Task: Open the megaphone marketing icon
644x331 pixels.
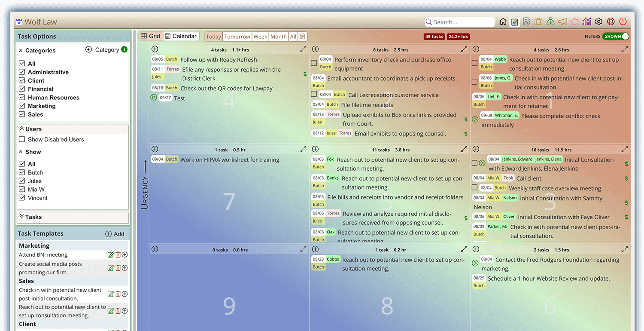Action: (x=563, y=22)
